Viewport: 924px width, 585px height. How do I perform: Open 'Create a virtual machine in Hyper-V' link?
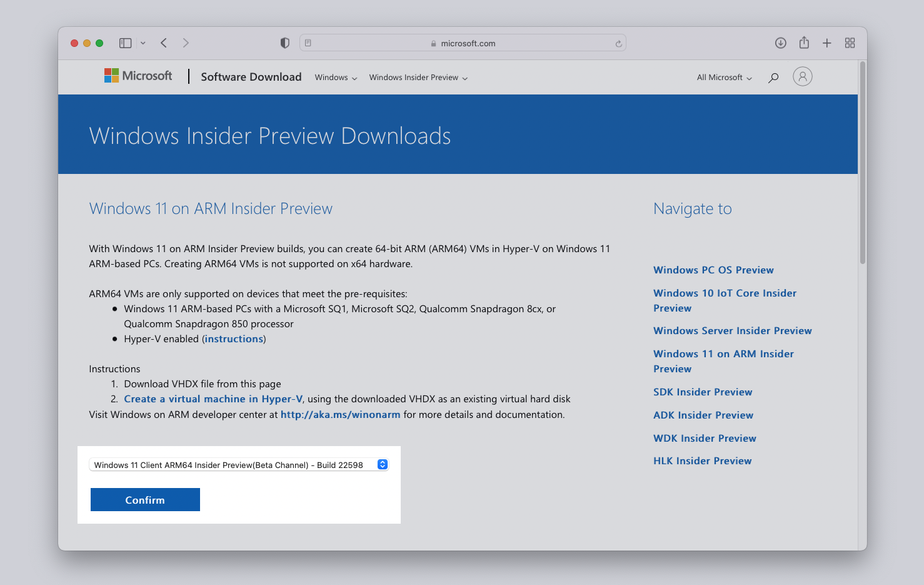coord(213,399)
